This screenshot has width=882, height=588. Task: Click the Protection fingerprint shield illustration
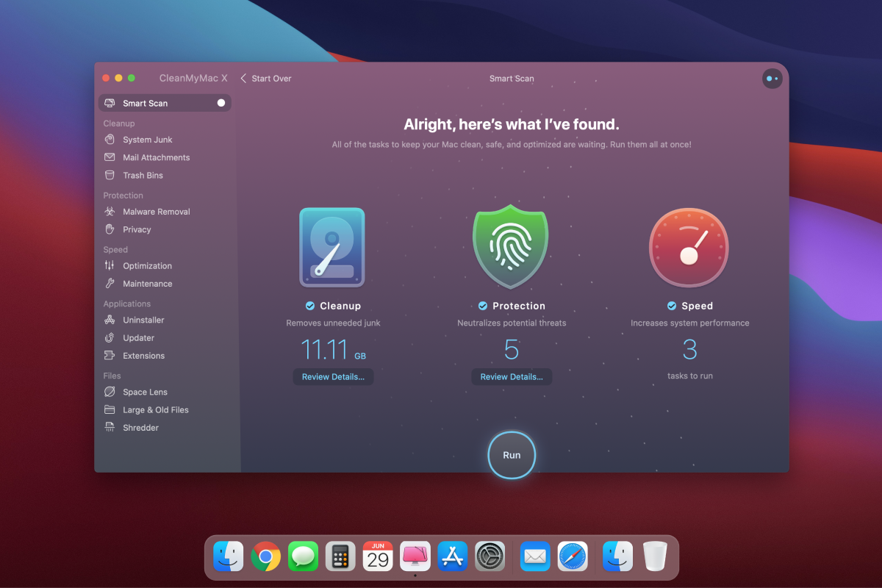coord(512,247)
